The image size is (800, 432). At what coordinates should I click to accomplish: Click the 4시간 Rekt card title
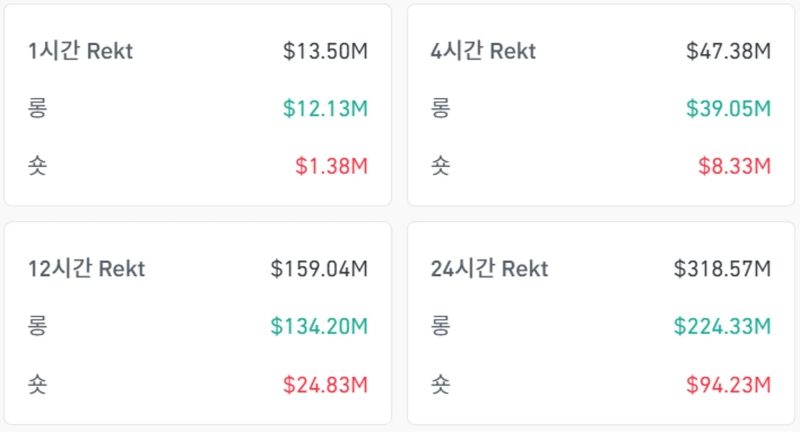coord(483,52)
